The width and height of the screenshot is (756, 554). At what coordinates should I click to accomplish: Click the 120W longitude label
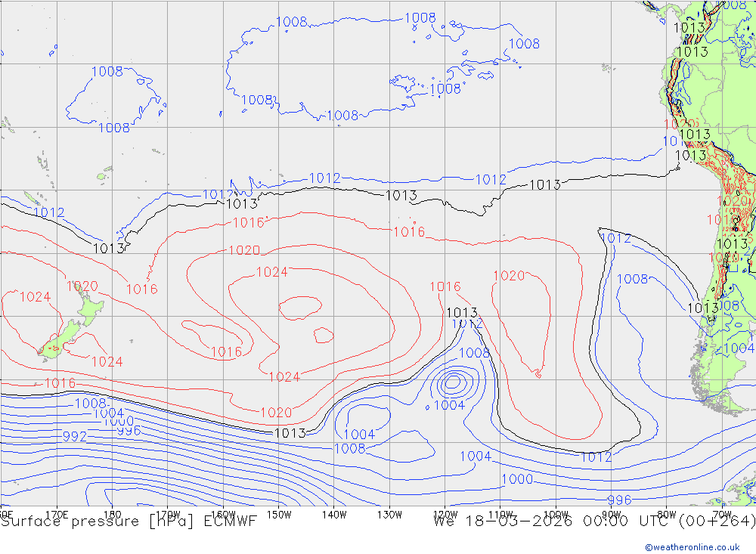coord(445,515)
